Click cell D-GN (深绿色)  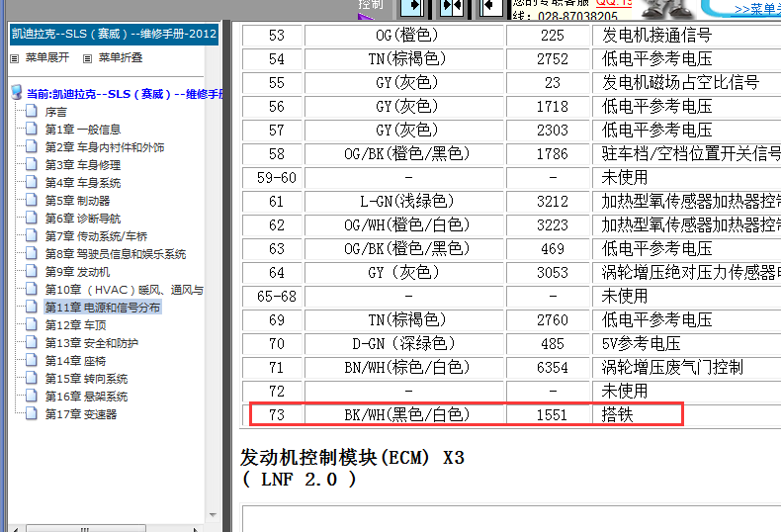click(404, 344)
